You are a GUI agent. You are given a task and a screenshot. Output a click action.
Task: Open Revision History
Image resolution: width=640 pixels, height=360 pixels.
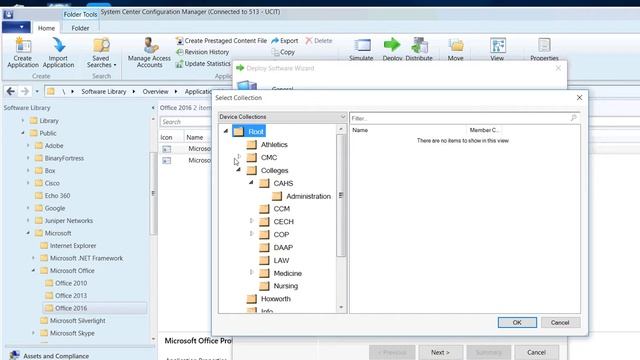point(202,52)
